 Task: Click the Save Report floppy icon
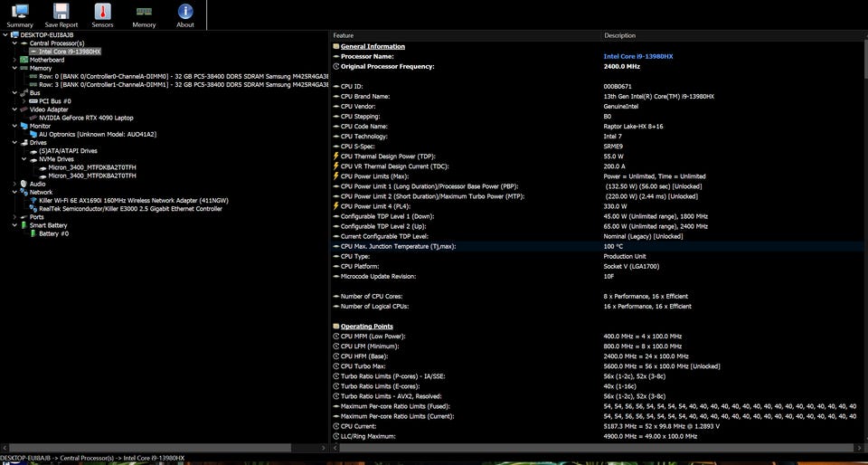click(x=61, y=11)
